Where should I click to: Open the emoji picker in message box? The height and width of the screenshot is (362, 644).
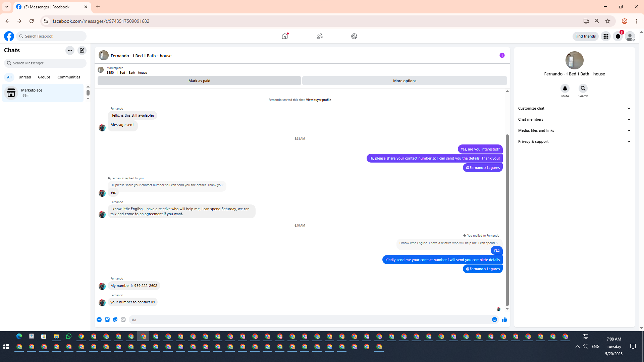[494, 320]
